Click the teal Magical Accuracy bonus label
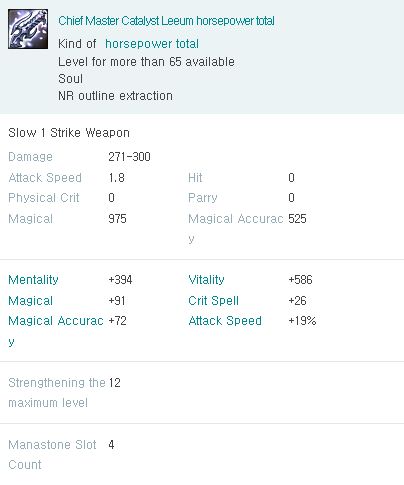The height and width of the screenshot is (485, 404). [x=56, y=331]
